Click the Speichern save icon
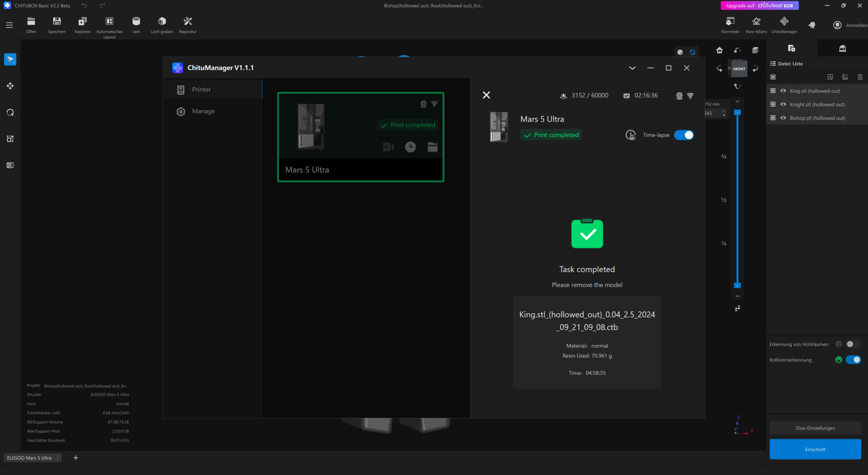This screenshot has width=868, height=475. (57, 25)
